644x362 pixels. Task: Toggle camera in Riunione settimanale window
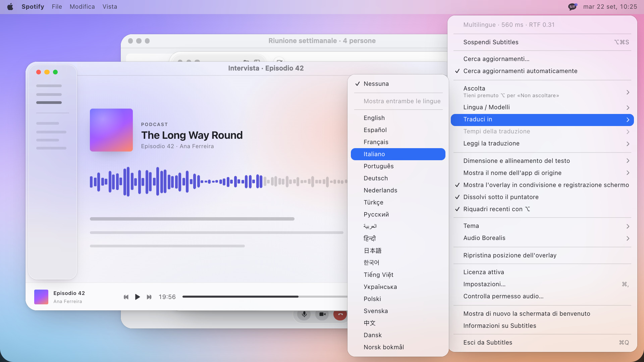(x=322, y=314)
